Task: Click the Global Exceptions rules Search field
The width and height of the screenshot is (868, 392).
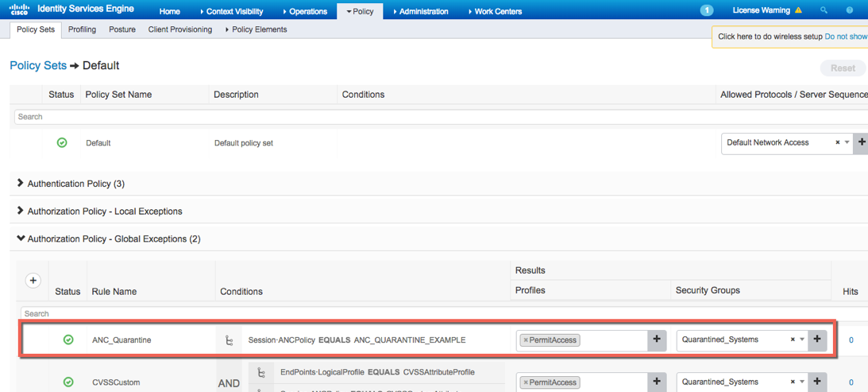Action: pos(444,314)
